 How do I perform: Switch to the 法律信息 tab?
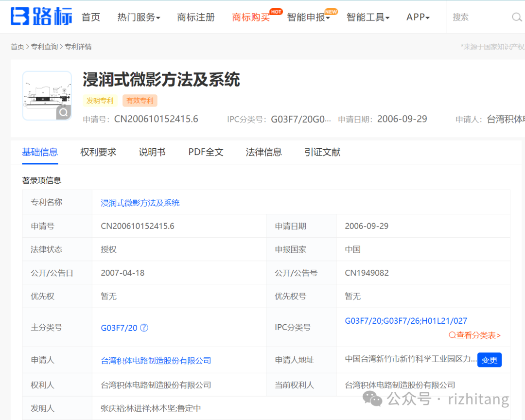[x=264, y=152]
